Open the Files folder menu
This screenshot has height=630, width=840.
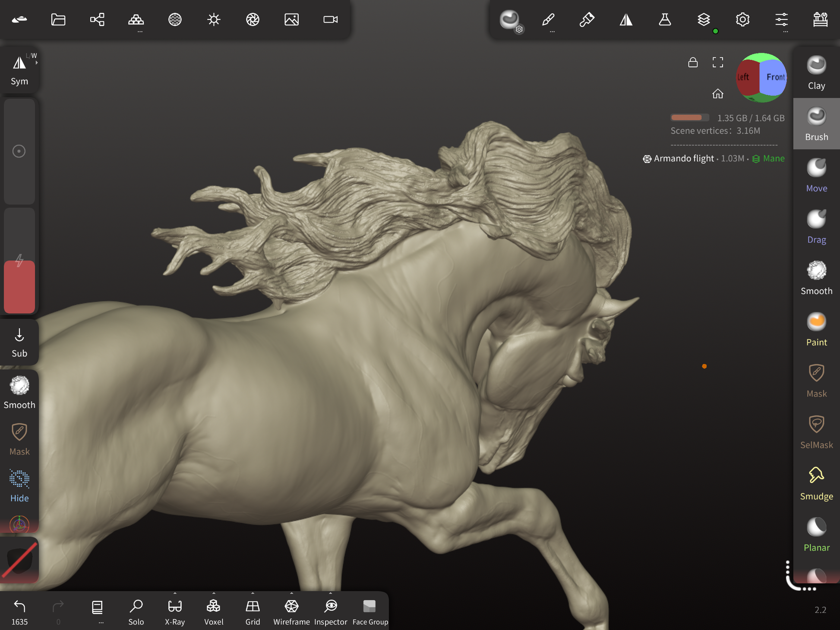[x=58, y=19]
